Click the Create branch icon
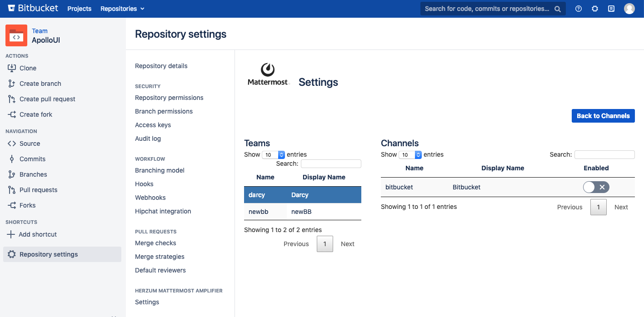 click(x=12, y=84)
